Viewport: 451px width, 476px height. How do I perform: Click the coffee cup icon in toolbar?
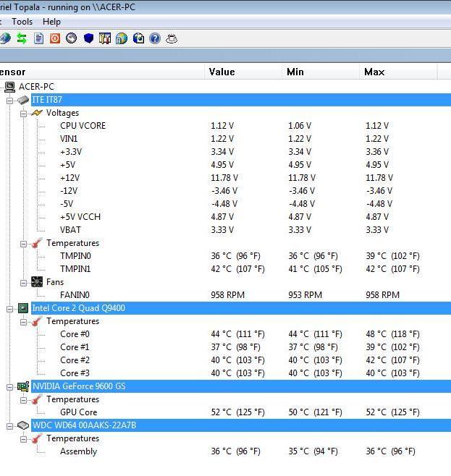click(172, 38)
